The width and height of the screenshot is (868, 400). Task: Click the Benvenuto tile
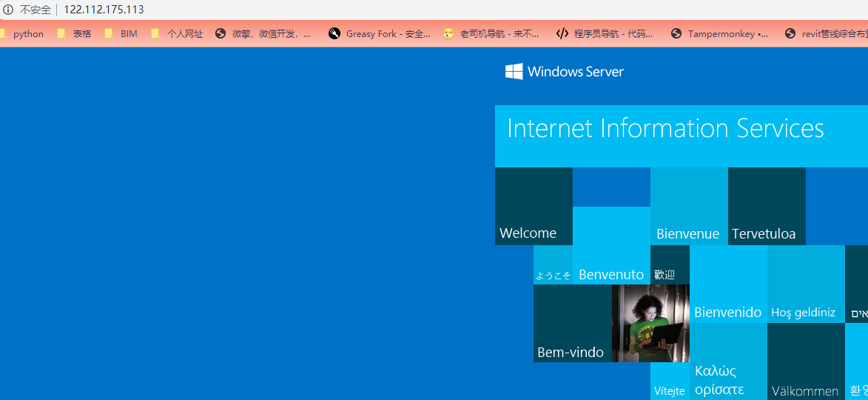tap(612, 245)
